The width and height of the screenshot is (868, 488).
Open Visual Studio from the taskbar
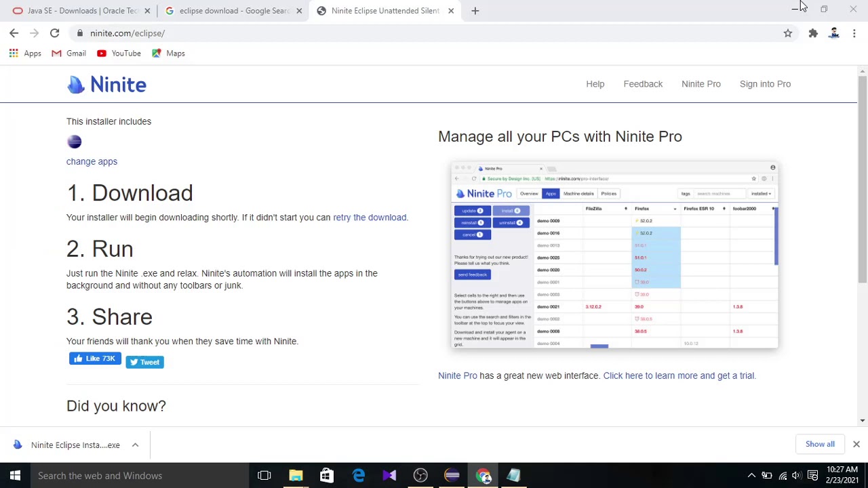click(x=389, y=476)
